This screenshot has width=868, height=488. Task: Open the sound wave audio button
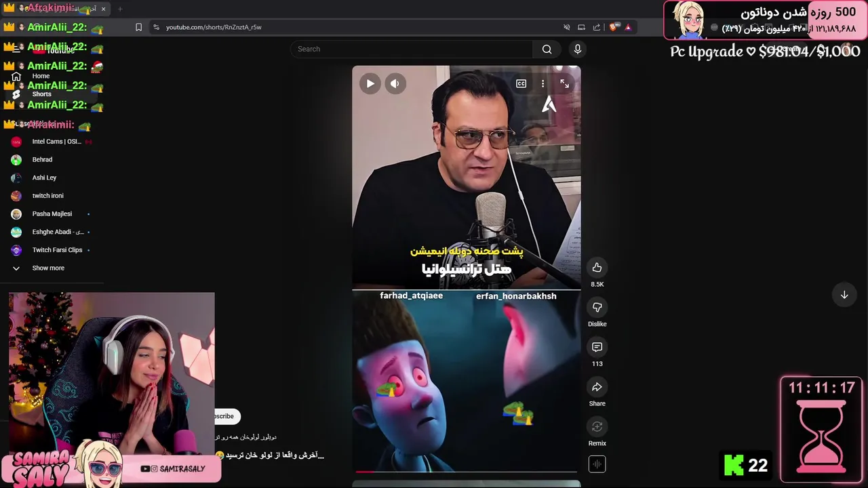pyautogui.click(x=597, y=464)
